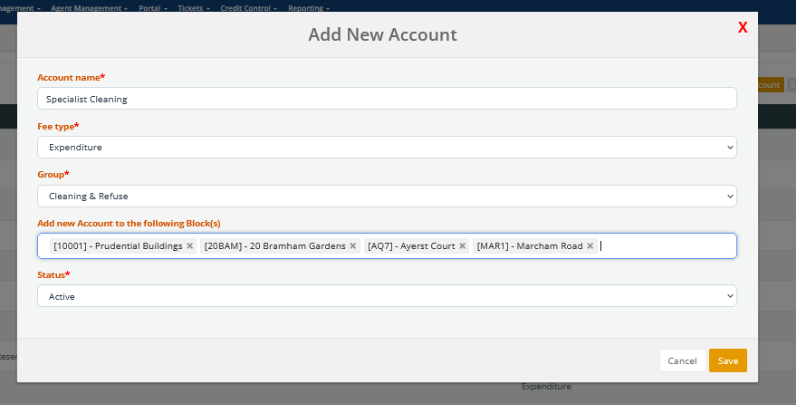Viewport: 796px width, 405px height.
Task: Click the Account name label
Action: [x=71, y=78]
